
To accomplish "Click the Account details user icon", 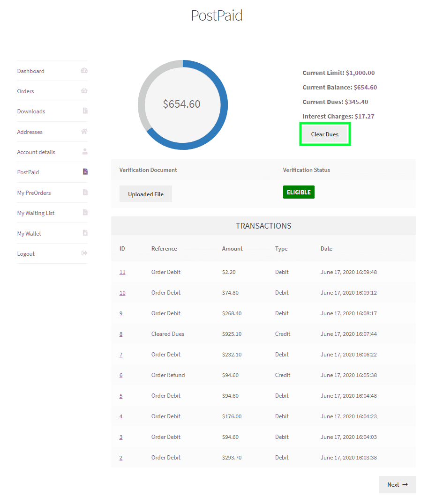I will pos(85,151).
